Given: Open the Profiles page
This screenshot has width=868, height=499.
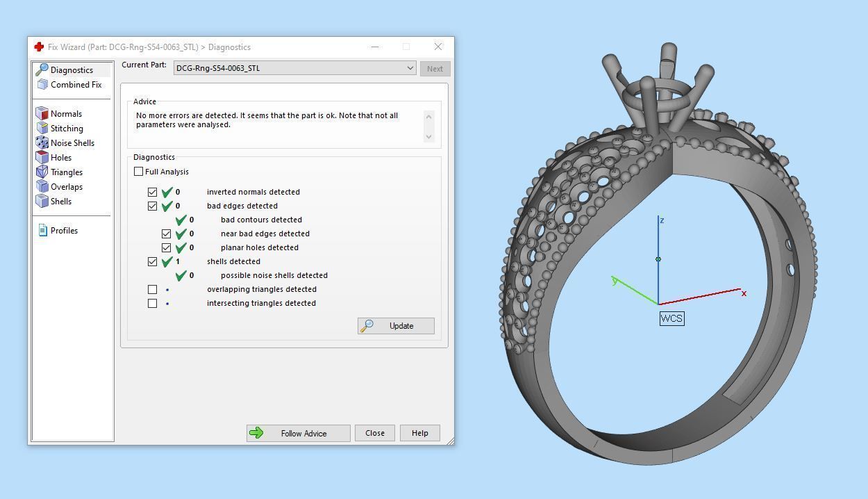Looking at the screenshot, I should [x=64, y=230].
